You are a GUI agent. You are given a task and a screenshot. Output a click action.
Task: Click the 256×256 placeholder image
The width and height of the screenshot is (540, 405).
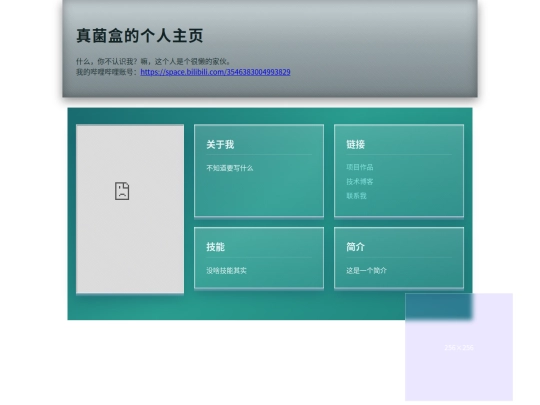pyautogui.click(x=459, y=347)
